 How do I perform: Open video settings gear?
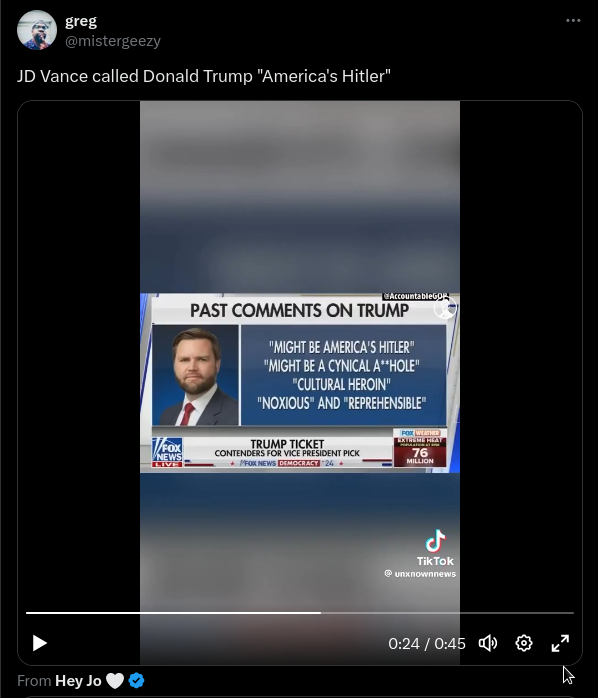[524, 643]
